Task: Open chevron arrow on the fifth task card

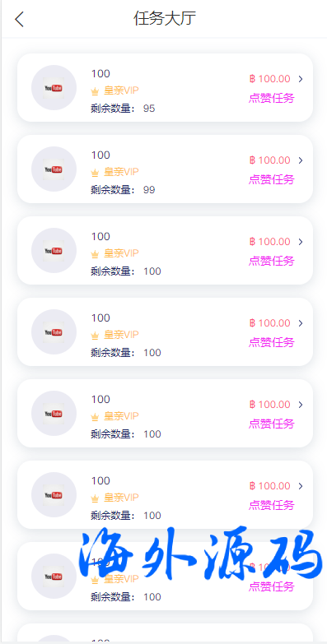Action: pos(301,404)
